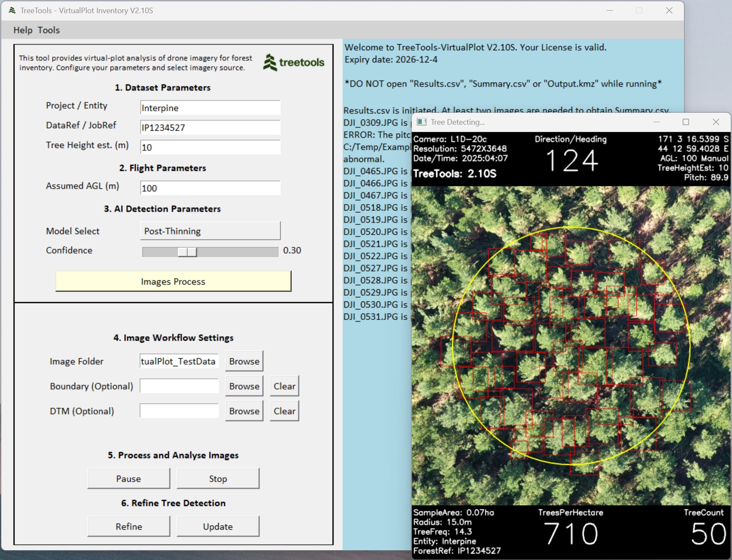732x560 pixels.
Task: Open the Model Select Post-Thinning dropdown
Action: tap(210, 231)
